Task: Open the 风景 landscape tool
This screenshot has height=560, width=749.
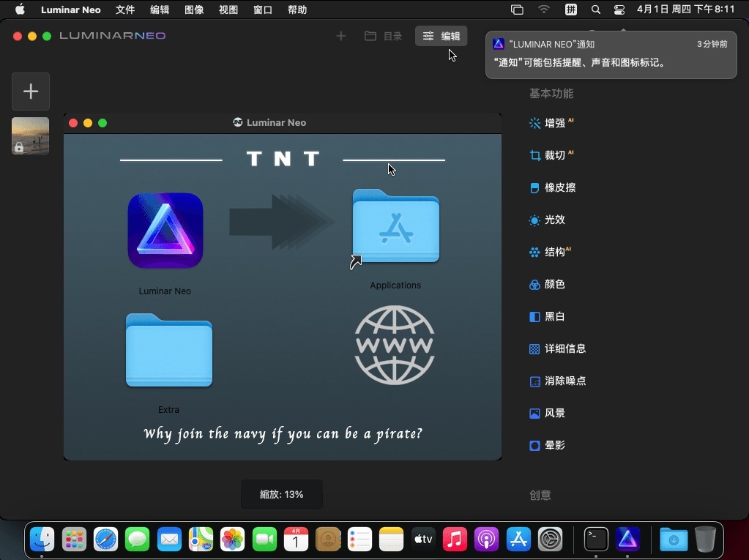Action: coord(547,413)
